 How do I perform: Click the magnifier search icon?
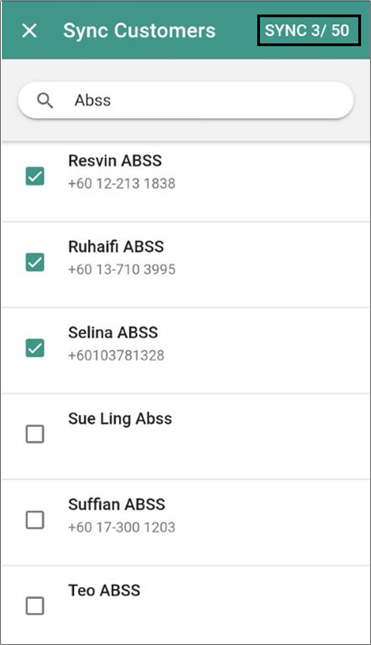coord(45,100)
